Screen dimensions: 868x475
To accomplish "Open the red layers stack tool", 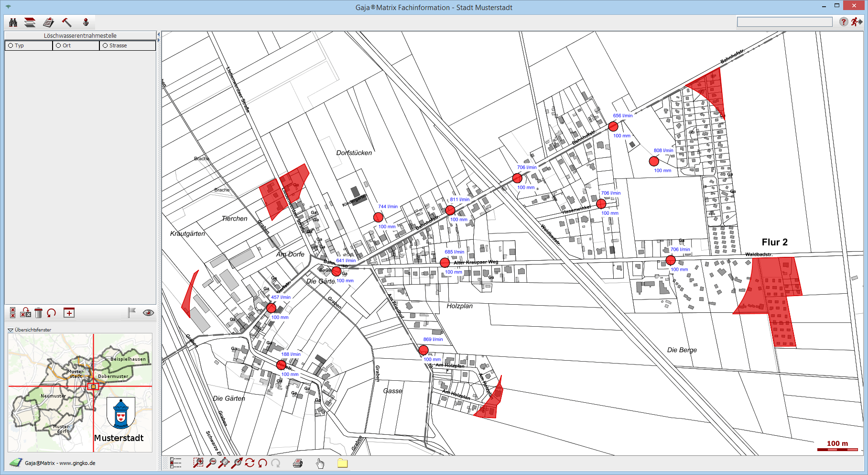I will (x=30, y=22).
